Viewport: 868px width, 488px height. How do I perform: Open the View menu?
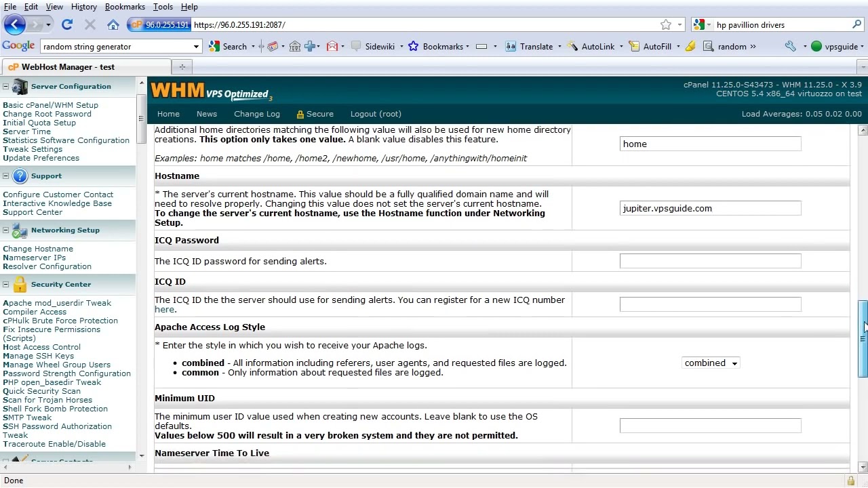tap(54, 7)
